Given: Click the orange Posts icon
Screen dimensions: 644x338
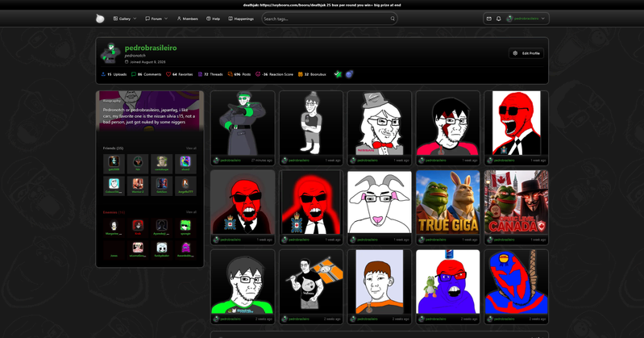Looking at the screenshot, I should coord(230,74).
